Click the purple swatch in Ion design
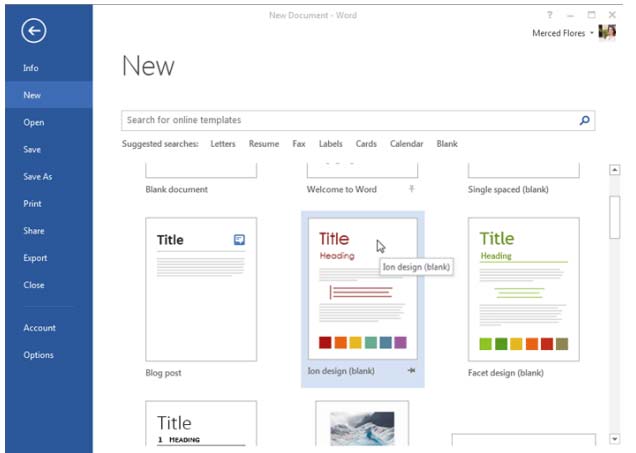Screen dimensions: 636x453 coord(401,343)
